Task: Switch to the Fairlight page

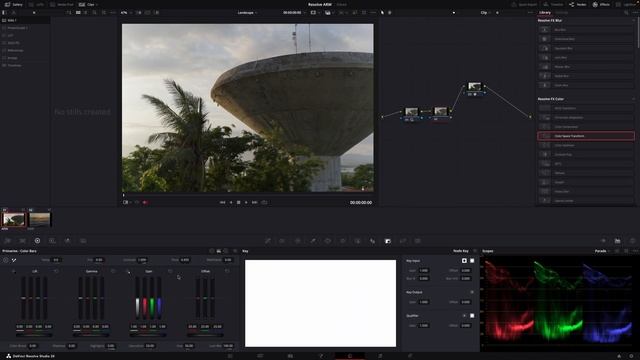Action: (380, 356)
